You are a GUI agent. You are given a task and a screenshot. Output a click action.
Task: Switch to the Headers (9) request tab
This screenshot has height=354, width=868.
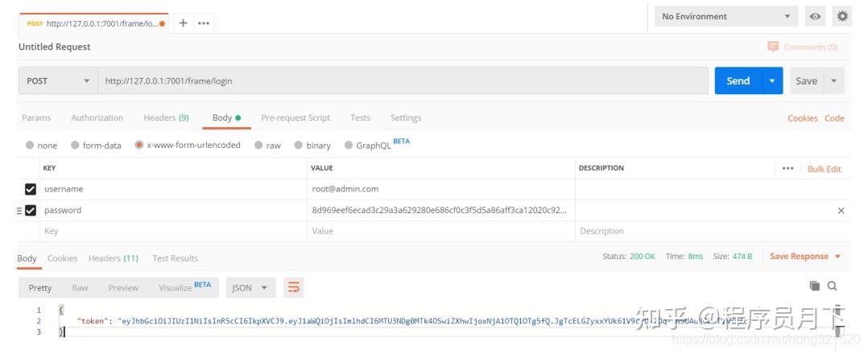tap(166, 117)
